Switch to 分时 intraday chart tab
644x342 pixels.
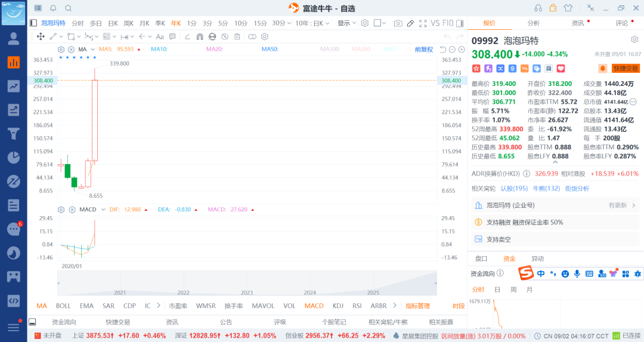click(78, 23)
